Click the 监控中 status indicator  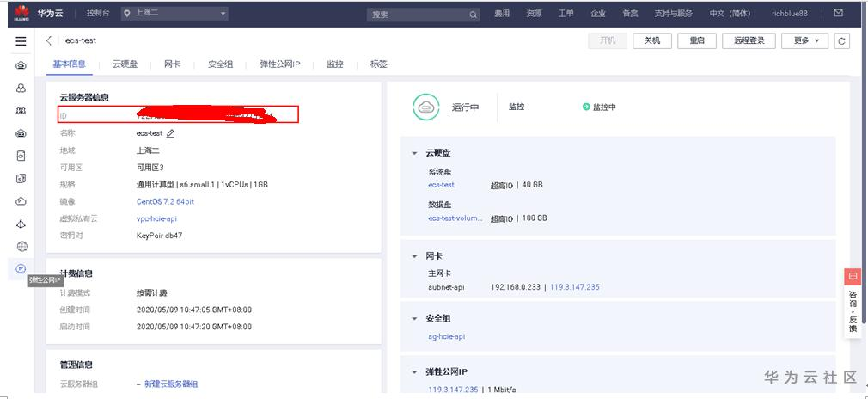pyautogui.click(x=599, y=107)
